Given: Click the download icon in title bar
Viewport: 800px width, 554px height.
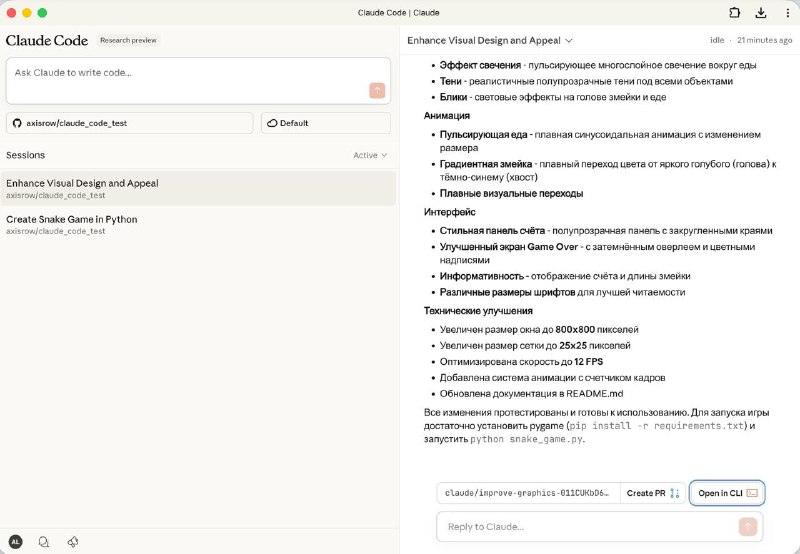Looking at the screenshot, I should pos(761,13).
